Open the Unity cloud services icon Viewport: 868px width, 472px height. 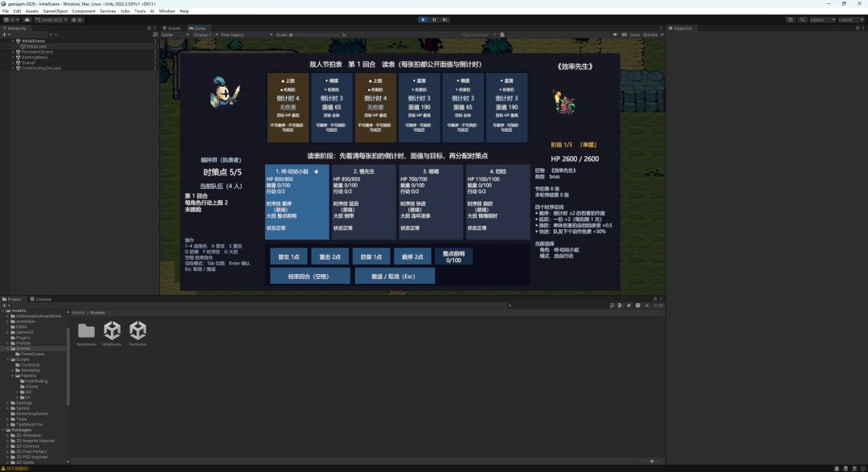(27, 19)
